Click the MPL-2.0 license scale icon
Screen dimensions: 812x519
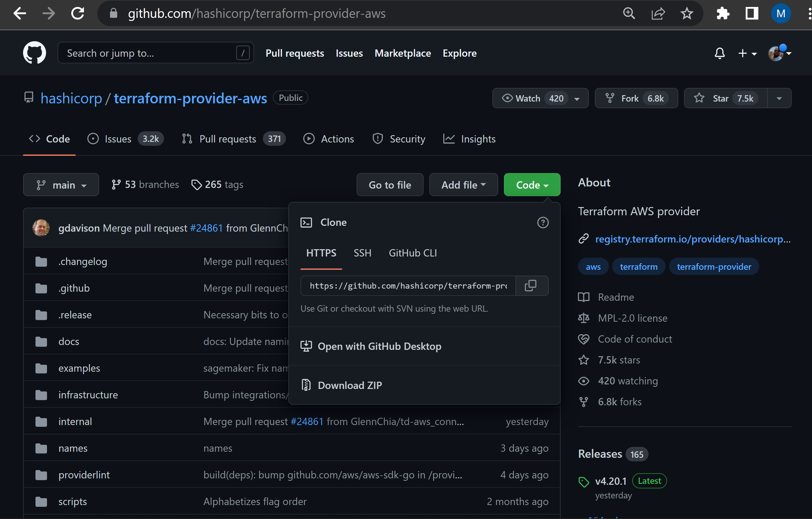tap(584, 318)
